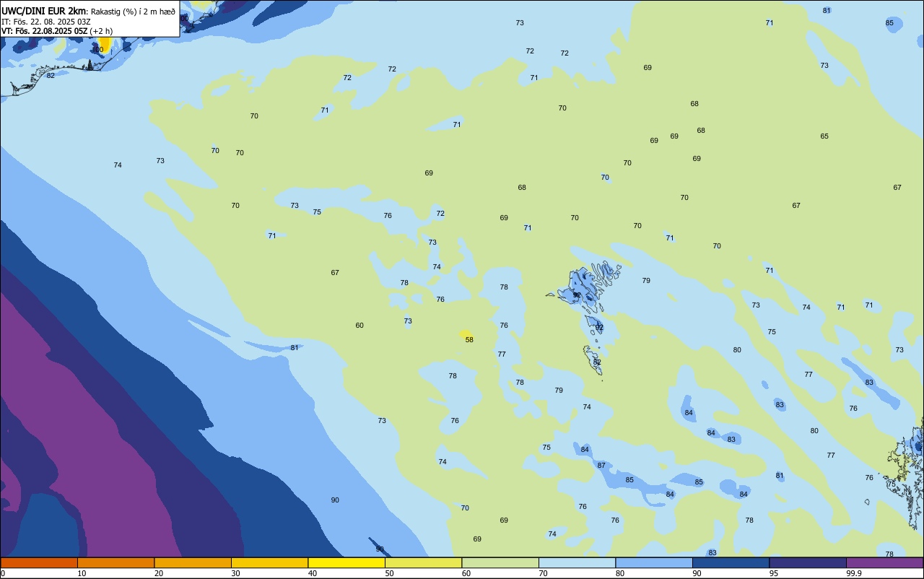
Task: Click the '10' tick label on the legend
Action: (82, 573)
